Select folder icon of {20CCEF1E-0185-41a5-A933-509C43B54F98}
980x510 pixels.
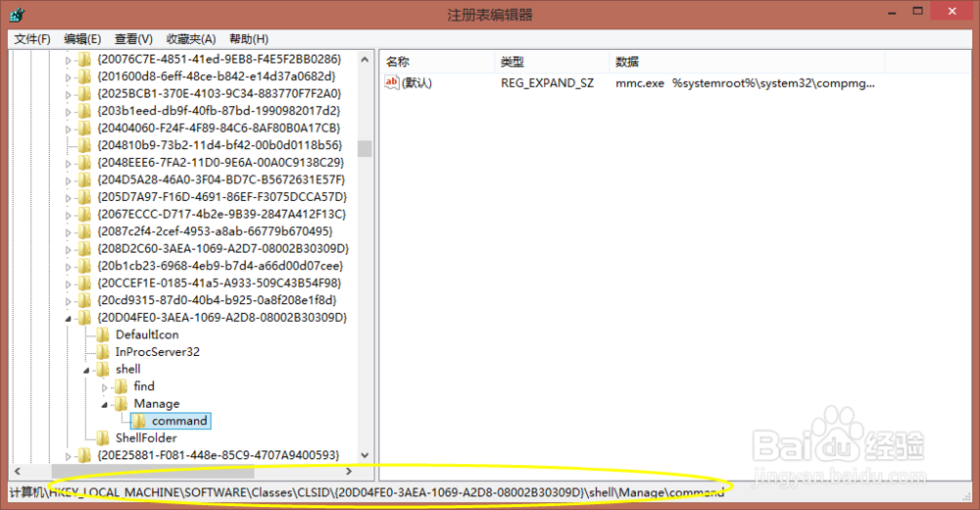coord(84,282)
